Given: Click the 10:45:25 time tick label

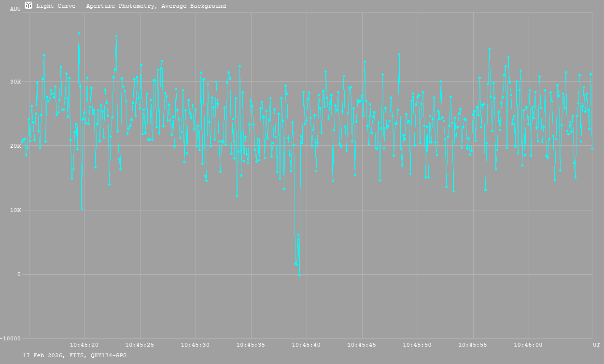Looking at the screenshot, I should point(140,345).
